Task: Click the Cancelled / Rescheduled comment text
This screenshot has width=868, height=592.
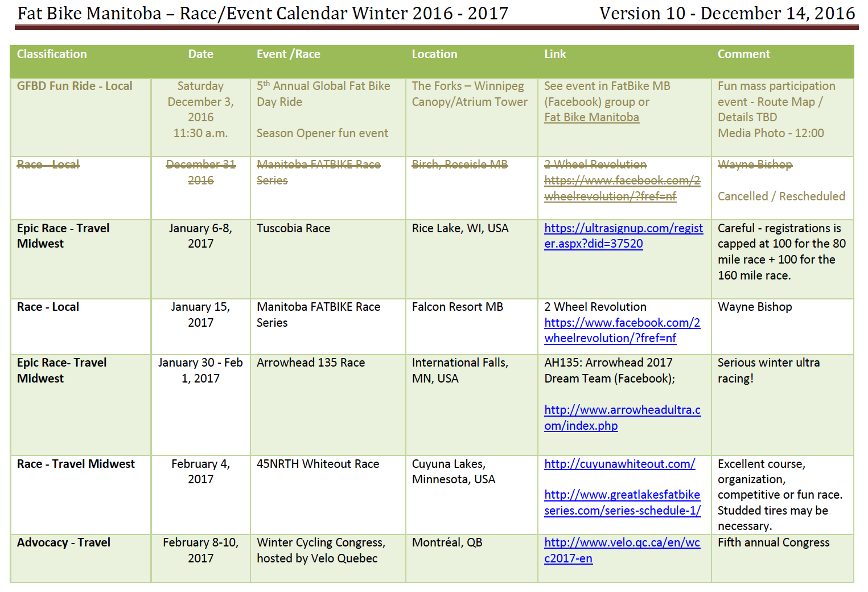Action: coord(781,197)
